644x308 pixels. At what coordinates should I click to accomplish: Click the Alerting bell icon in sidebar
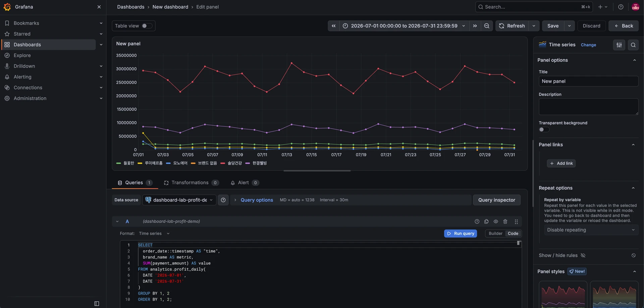pos(7,77)
